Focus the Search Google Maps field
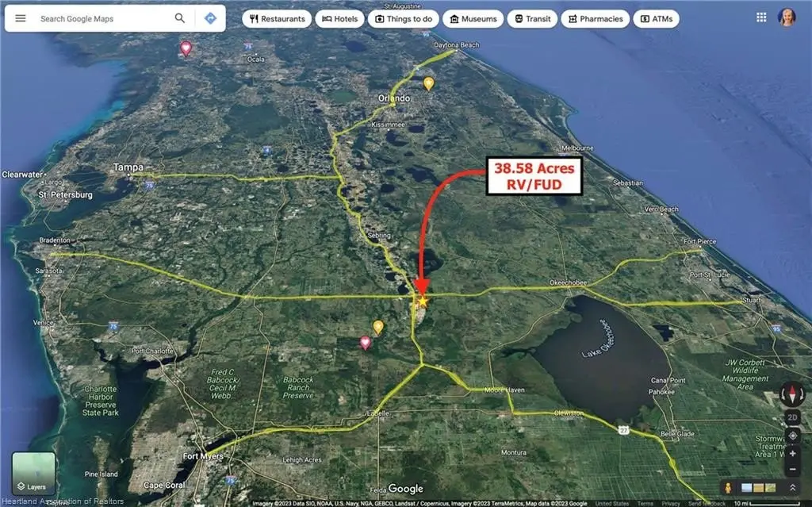 tap(104, 19)
